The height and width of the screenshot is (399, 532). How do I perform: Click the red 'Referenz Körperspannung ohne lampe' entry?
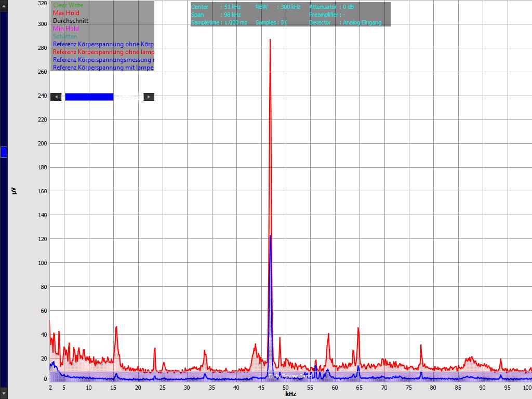point(103,52)
